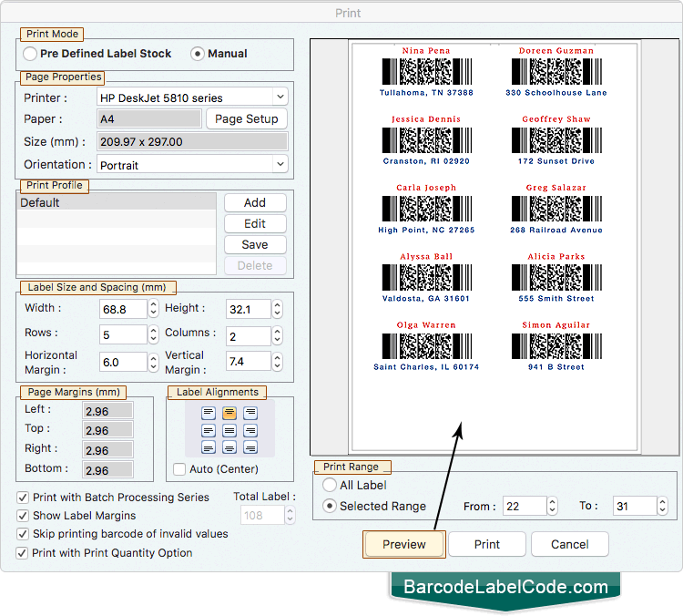683x616 pixels.
Task: Save the print profile
Action: (x=255, y=244)
